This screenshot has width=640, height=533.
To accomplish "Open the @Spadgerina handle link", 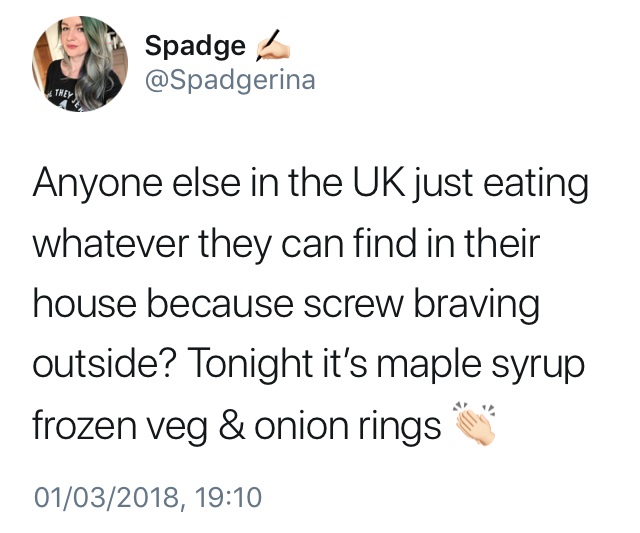I will (x=229, y=80).
